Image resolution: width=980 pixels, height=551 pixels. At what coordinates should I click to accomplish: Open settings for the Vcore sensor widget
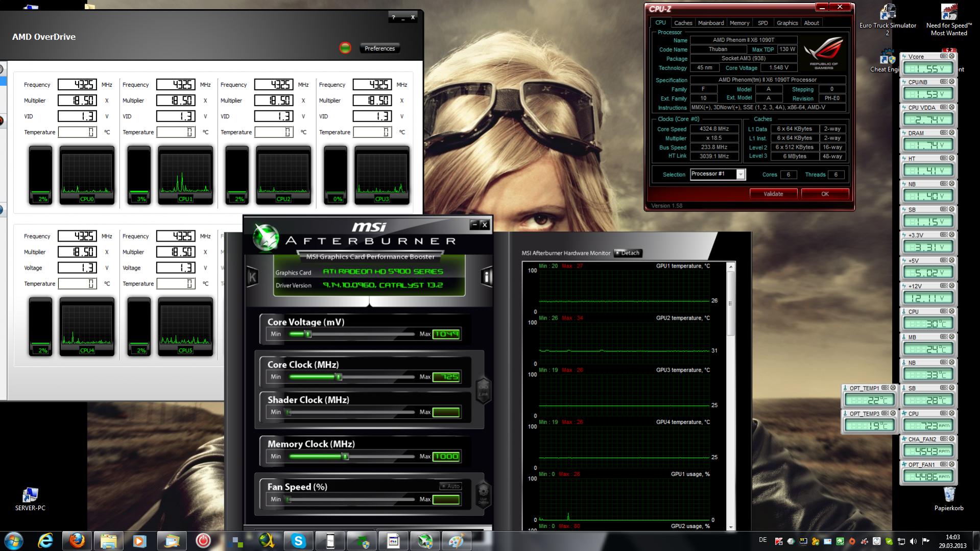pyautogui.click(x=944, y=56)
